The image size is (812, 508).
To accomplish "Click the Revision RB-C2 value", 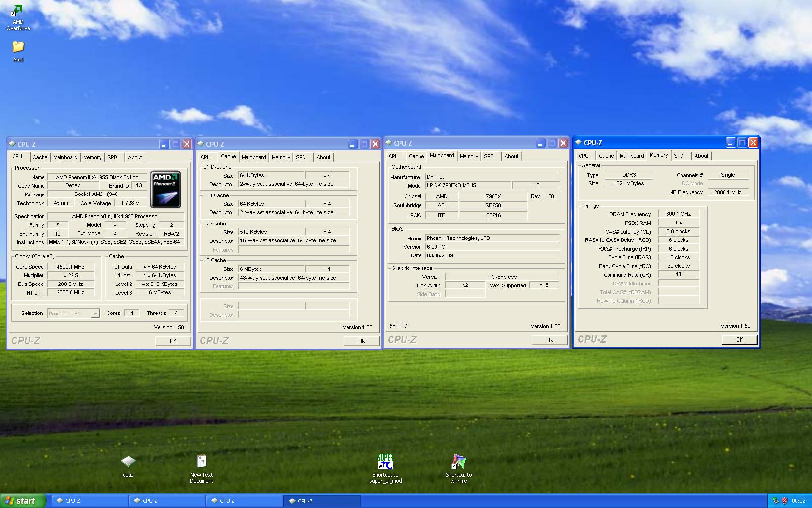I will coord(171,234).
